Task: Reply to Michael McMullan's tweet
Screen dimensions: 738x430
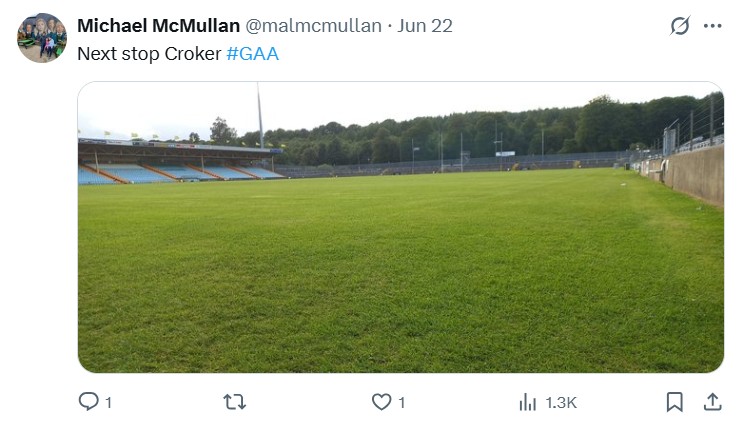Action: [x=89, y=402]
